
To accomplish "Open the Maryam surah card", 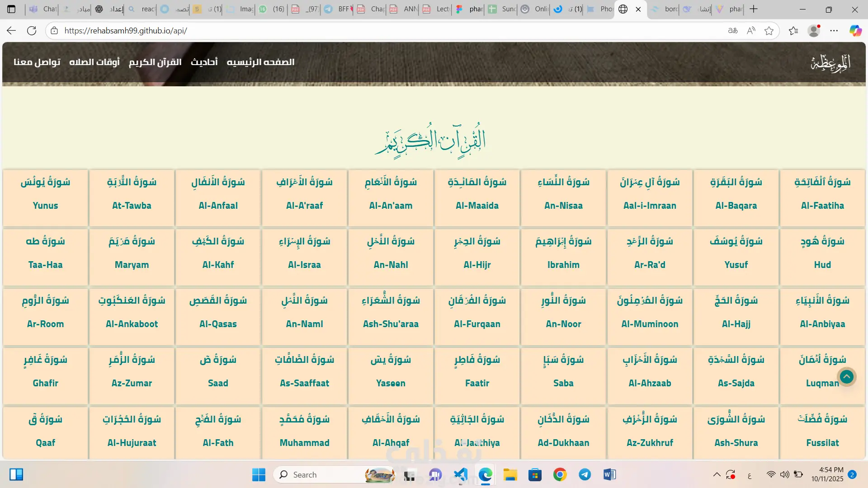I will click(132, 257).
